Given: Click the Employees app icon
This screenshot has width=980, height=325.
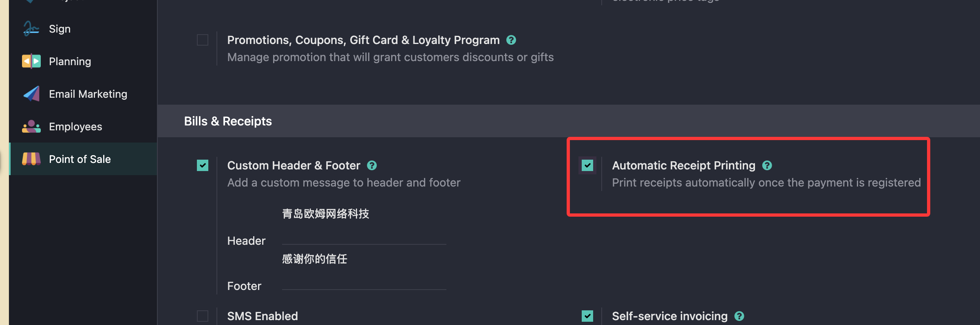Looking at the screenshot, I should click(x=31, y=127).
